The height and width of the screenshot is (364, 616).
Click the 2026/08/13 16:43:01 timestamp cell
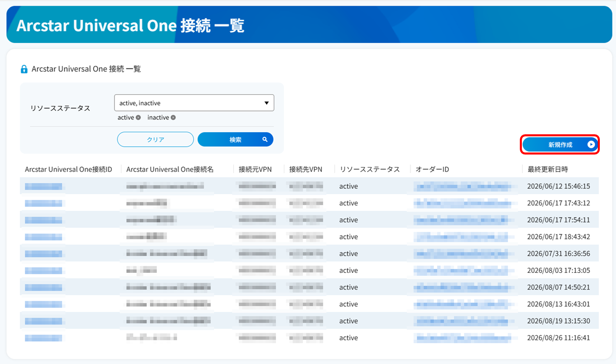(x=558, y=304)
